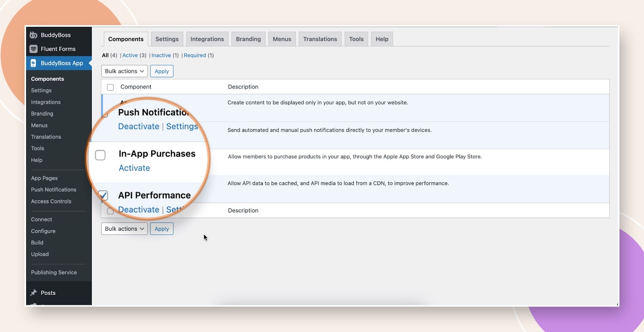Open Push Notifications in the sidebar
The width and height of the screenshot is (644, 332).
(54, 190)
